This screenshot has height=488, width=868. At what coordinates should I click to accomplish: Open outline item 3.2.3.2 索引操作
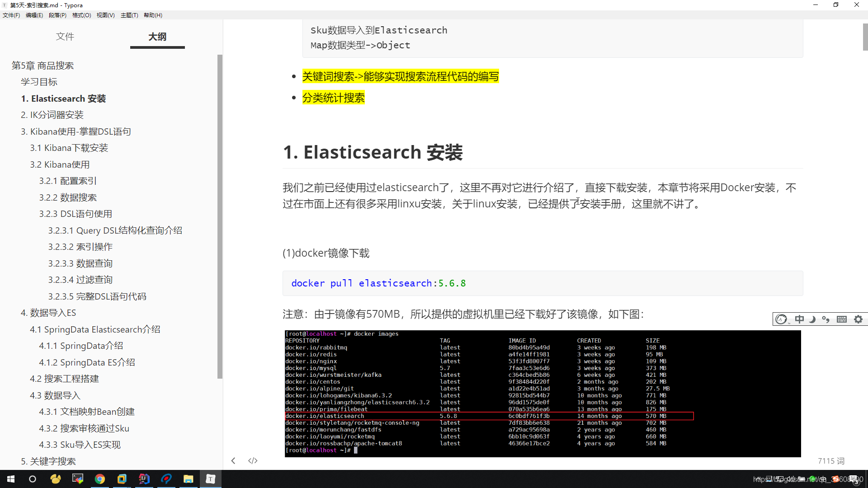(x=80, y=247)
